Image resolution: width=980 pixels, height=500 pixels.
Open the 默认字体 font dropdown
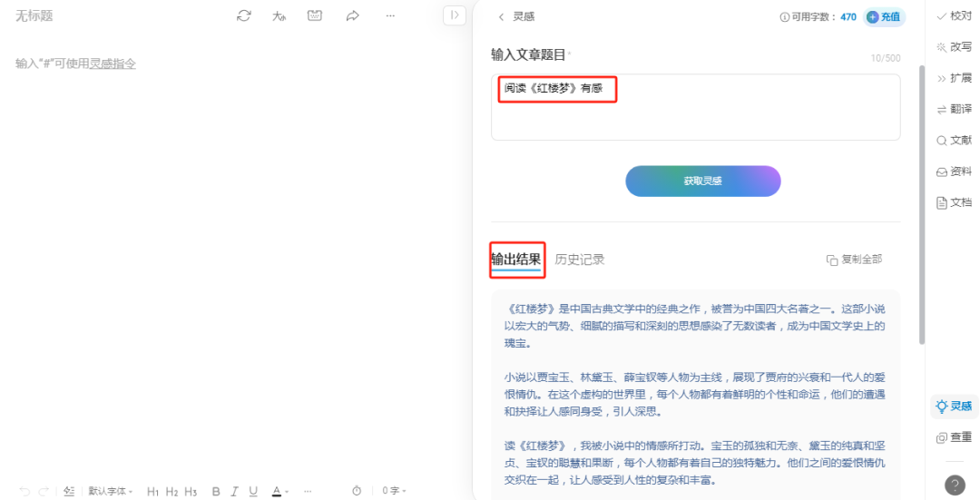point(110,491)
